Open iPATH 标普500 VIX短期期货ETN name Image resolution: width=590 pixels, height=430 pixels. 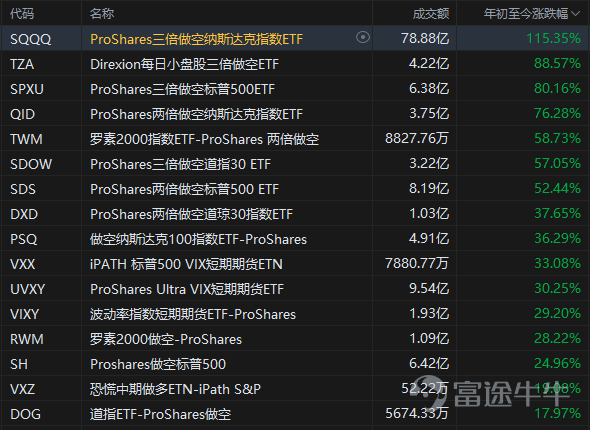[x=186, y=264]
